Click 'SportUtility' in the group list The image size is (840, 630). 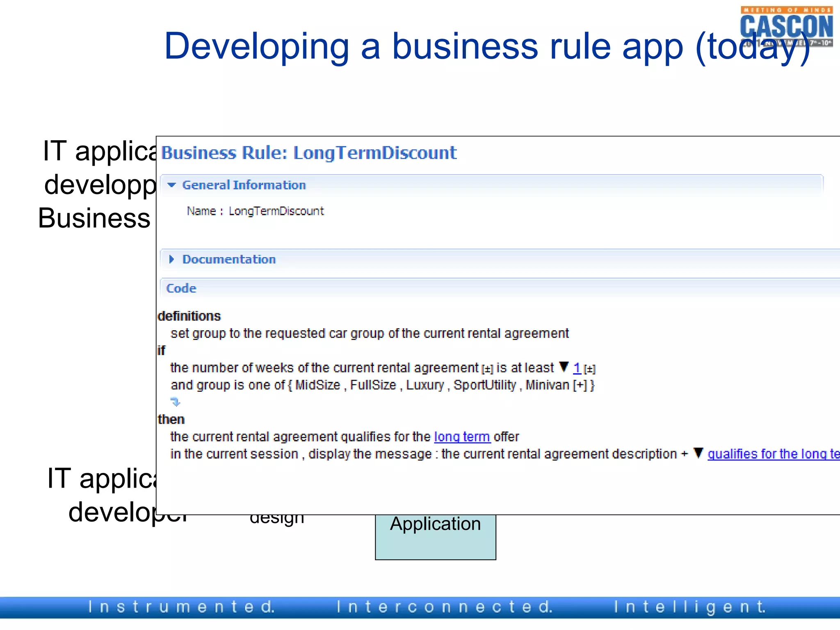pos(484,386)
